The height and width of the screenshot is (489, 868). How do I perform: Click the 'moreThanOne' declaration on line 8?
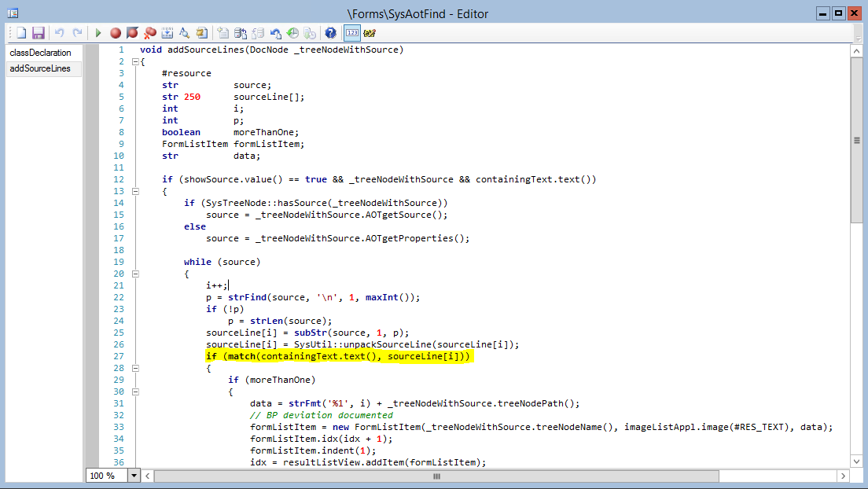(x=267, y=132)
